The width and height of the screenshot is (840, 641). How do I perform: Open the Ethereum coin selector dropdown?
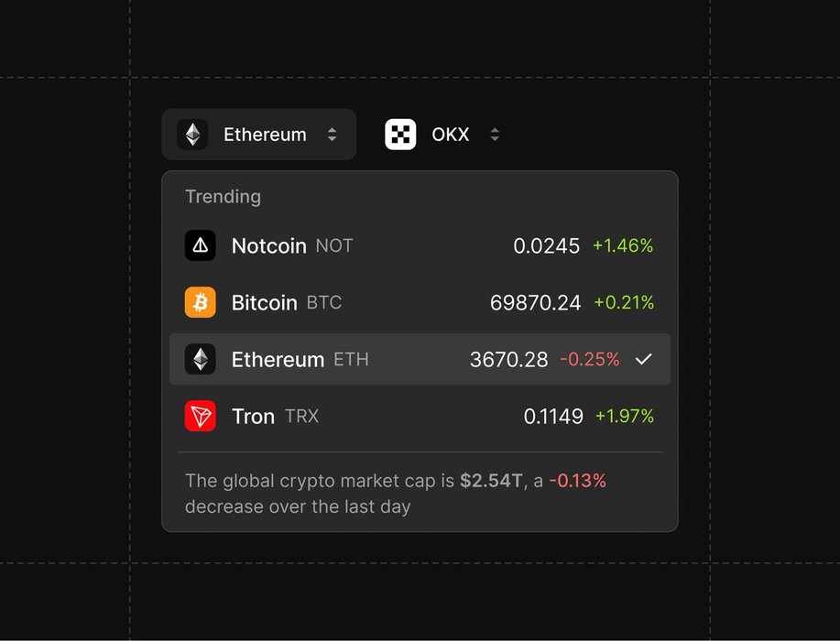tap(259, 135)
